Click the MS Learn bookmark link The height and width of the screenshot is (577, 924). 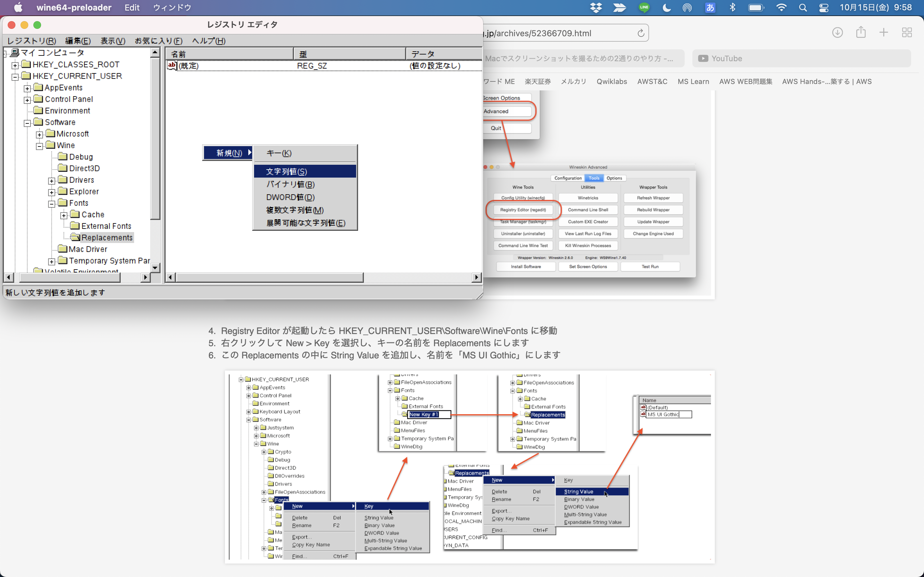coord(693,81)
